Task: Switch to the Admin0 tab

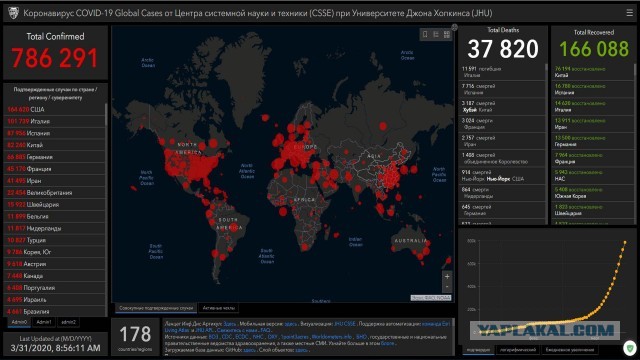Action: (19, 322)
